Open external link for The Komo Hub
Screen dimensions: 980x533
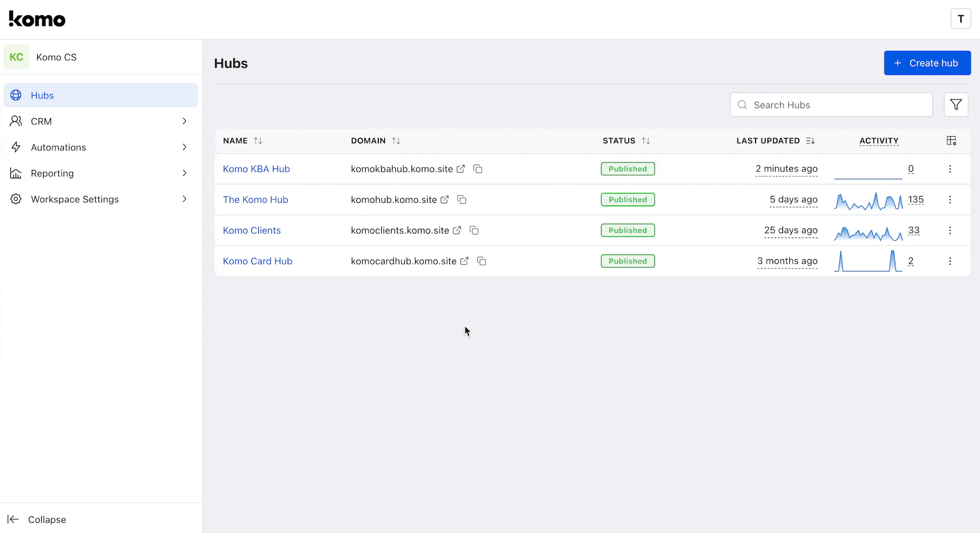point(445,199)
